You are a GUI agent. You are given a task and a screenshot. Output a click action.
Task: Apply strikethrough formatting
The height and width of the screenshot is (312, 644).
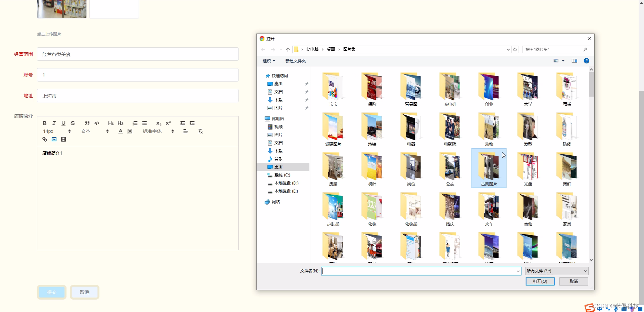(x=73, y=123)
